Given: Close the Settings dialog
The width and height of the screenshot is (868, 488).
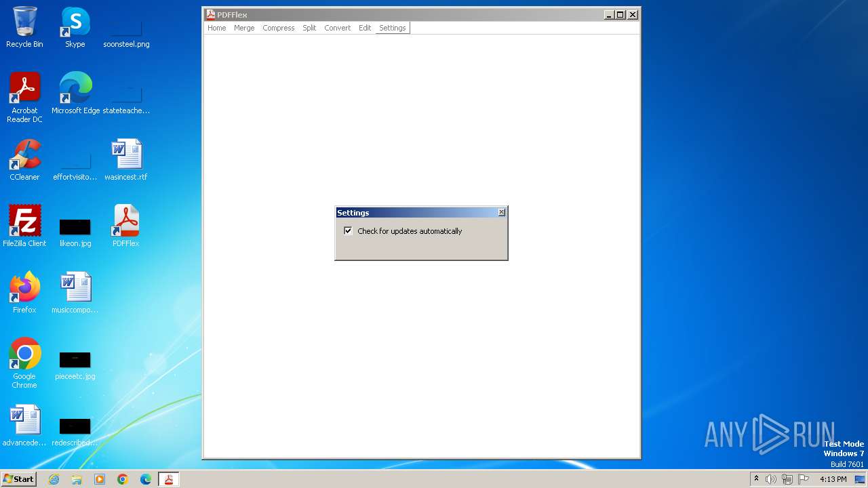Looking at the screenshot, I should (502, 212).
